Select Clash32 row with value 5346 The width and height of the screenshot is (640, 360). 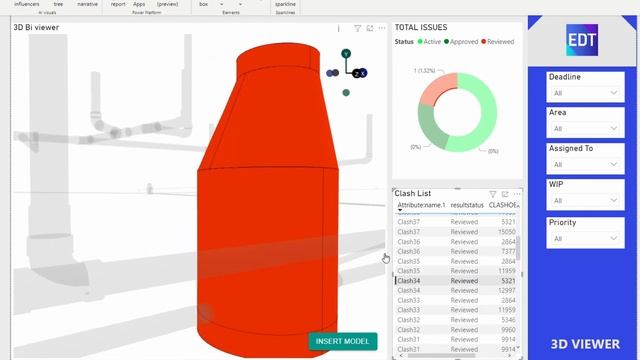(456, 320)
